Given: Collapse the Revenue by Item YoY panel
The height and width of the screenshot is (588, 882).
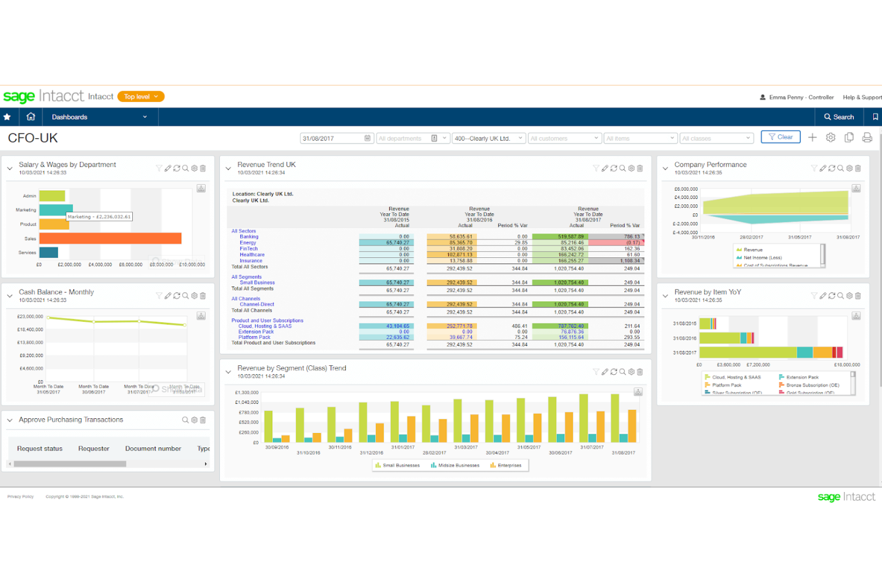Looking at the screenshot, I should 665,296.
